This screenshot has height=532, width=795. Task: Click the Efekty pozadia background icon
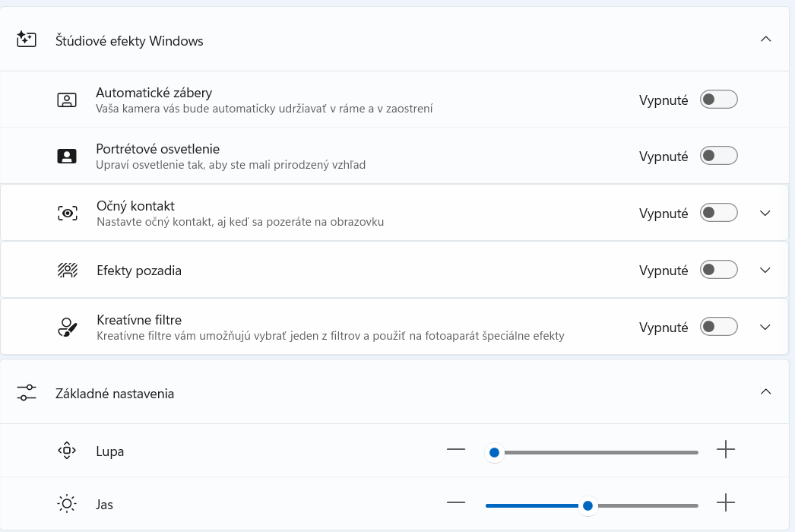click(68, 271)
